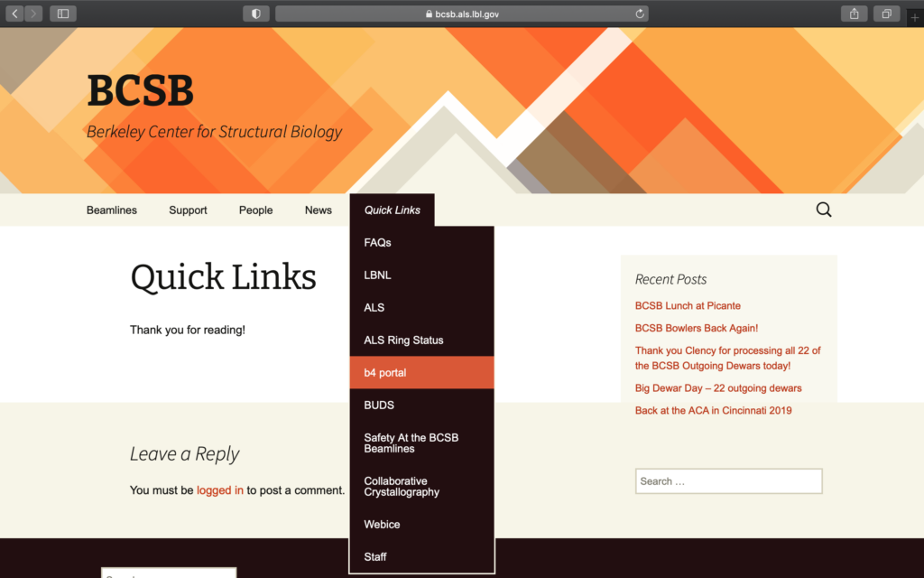Select b4 portal from the menu
The height and width of the screenshot is (578, 924).
[x=386, y=372]
